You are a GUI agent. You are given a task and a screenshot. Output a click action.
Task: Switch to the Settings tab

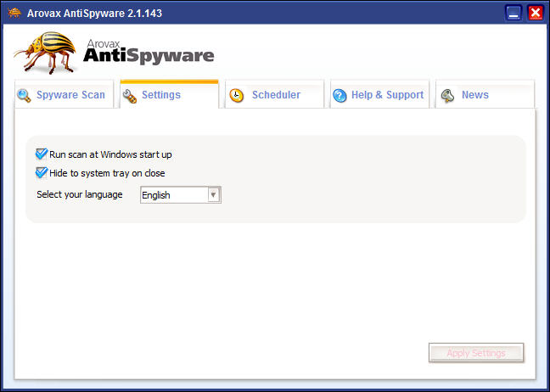pos(169,95)
